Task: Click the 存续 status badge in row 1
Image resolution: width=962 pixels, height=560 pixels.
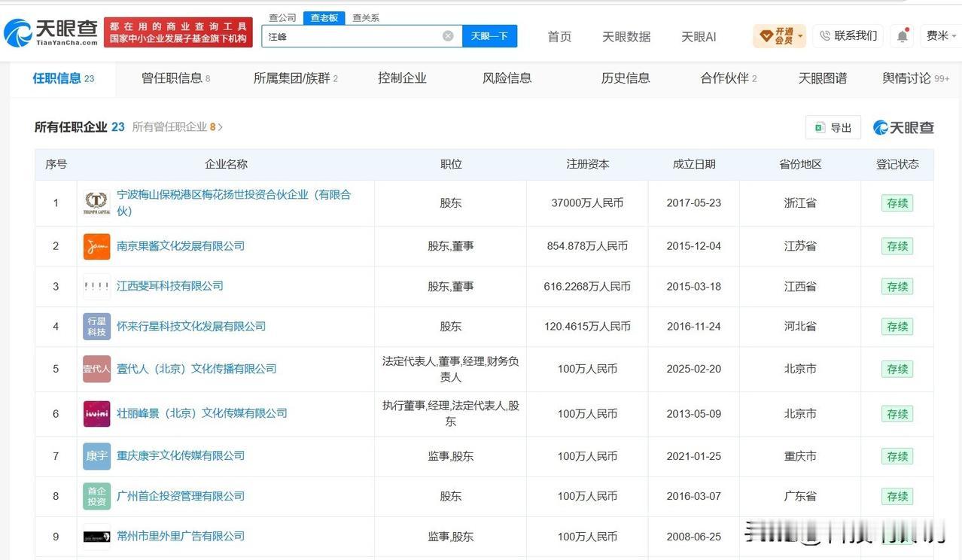Action: (x=897, y=203)
